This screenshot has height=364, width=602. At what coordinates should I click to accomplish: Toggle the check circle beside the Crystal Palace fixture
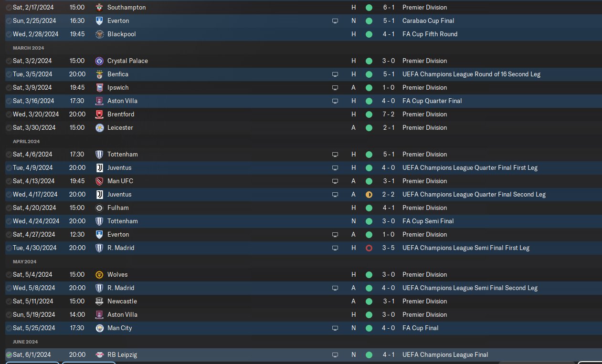[9, 61]
